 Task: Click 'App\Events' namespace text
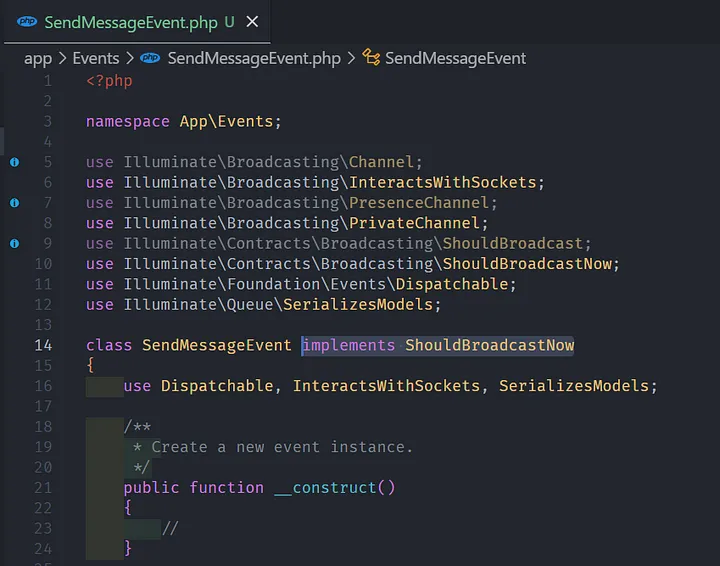(x=226, y=121)
